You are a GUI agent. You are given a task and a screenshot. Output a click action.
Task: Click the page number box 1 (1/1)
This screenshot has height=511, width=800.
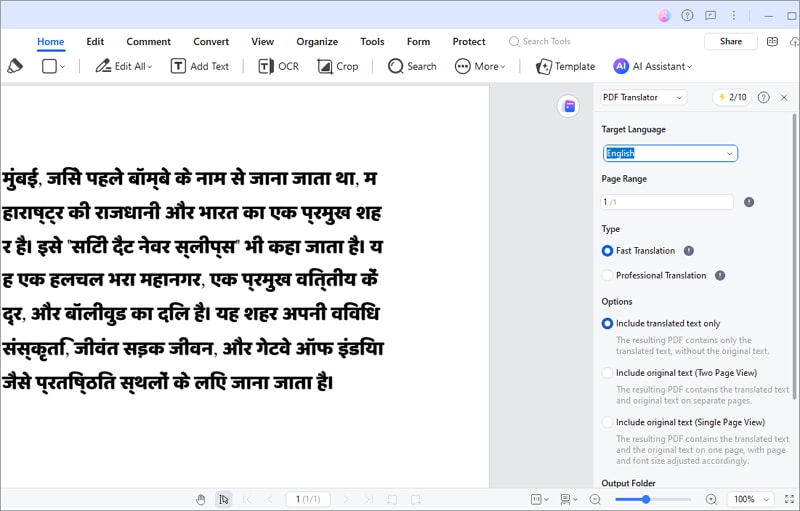(308, 499)
